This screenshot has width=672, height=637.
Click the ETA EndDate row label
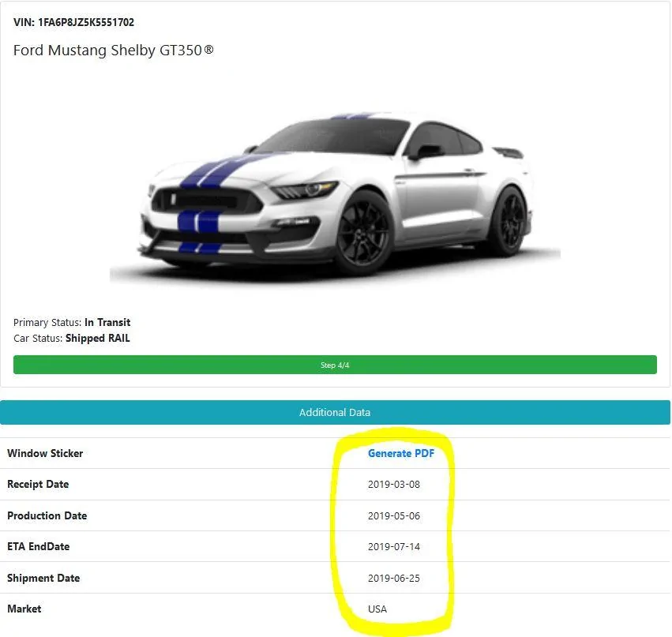(x=39, y=546)
